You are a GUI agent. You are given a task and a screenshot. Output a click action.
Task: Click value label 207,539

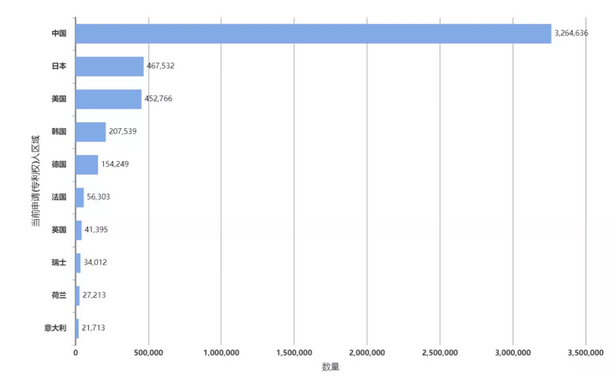(x=123, y=131)
